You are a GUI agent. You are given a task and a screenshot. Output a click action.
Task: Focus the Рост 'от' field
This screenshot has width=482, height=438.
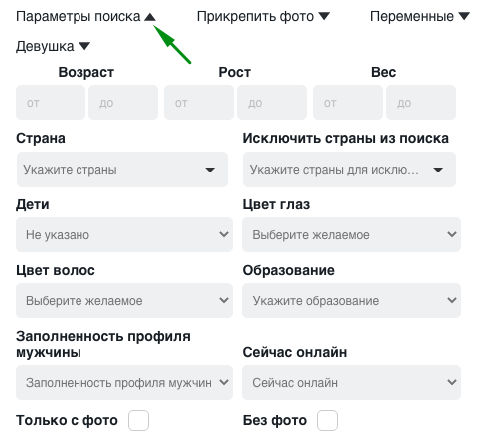199,103
